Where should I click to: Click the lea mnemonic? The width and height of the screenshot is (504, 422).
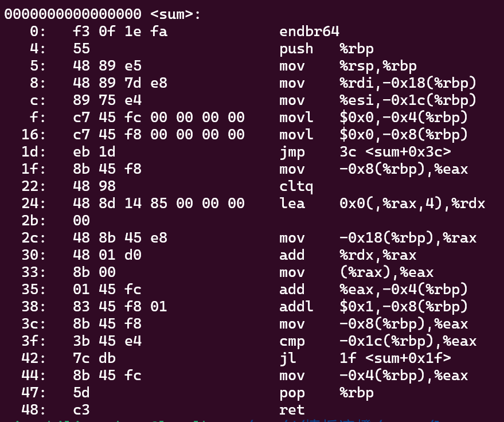point(292,204)
